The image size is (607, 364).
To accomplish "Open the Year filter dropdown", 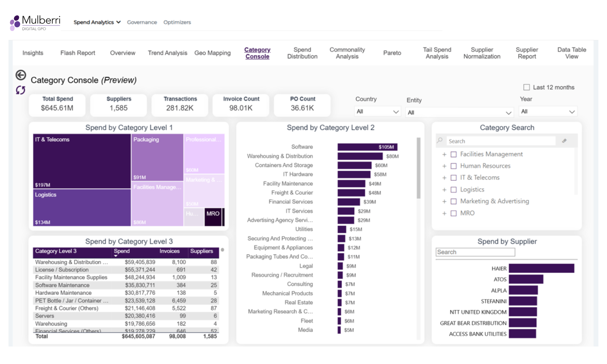I will tap(548, 112).
